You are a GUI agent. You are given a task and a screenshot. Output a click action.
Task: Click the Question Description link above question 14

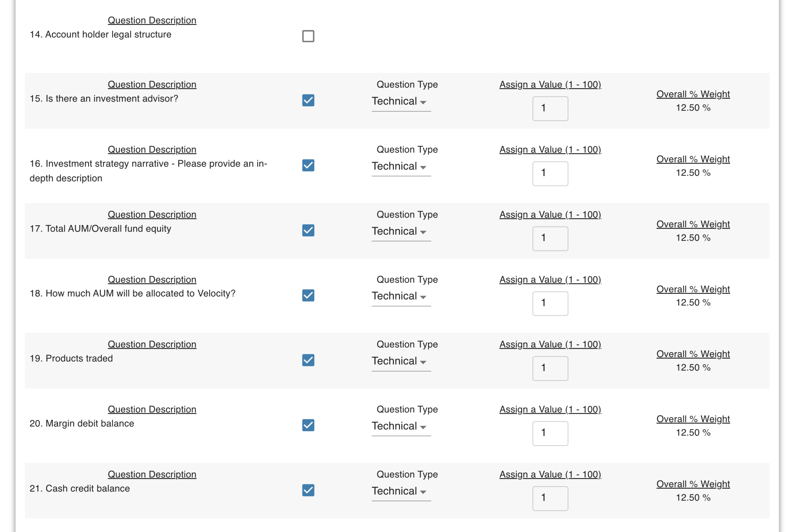pyautogui.click(x=152, y=20)
